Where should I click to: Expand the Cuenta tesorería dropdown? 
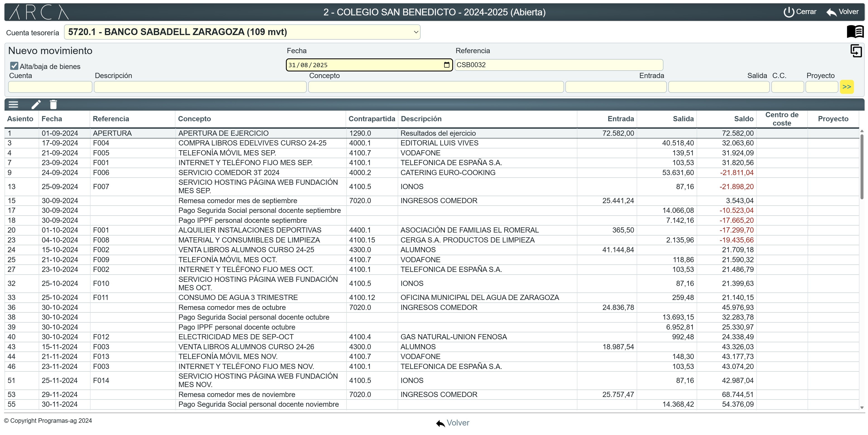(416, 32)
